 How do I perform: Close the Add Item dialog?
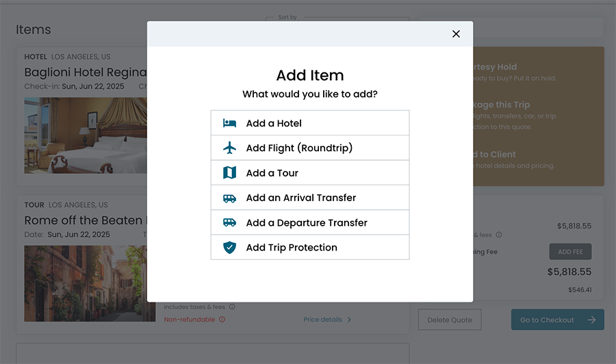(x=456, y=34)
